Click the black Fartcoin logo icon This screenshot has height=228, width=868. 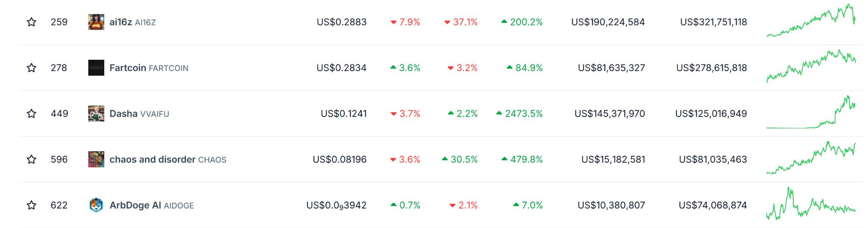96,68
